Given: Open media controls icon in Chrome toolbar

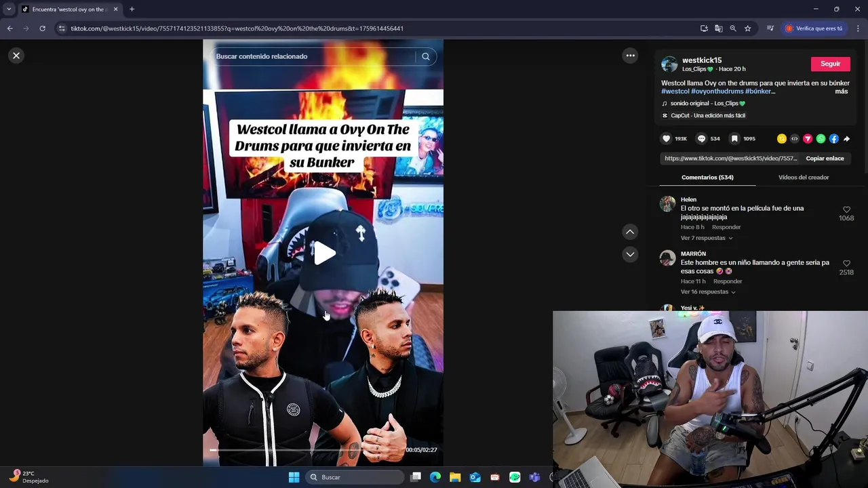Looking at the screenshot, I should (x=770, y=28).
